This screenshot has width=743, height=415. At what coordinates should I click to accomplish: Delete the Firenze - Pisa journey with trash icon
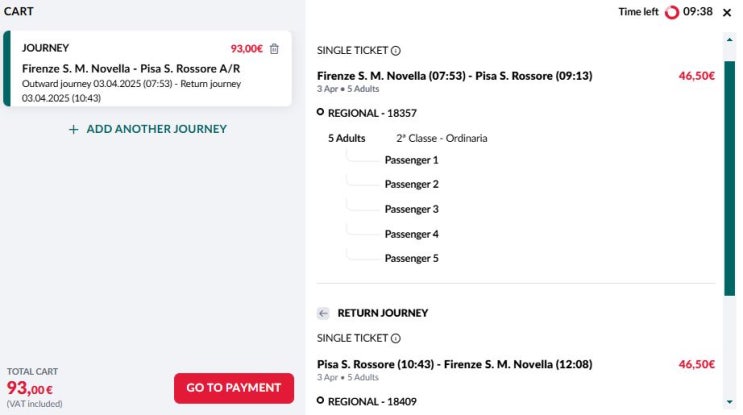pos(275,48)
